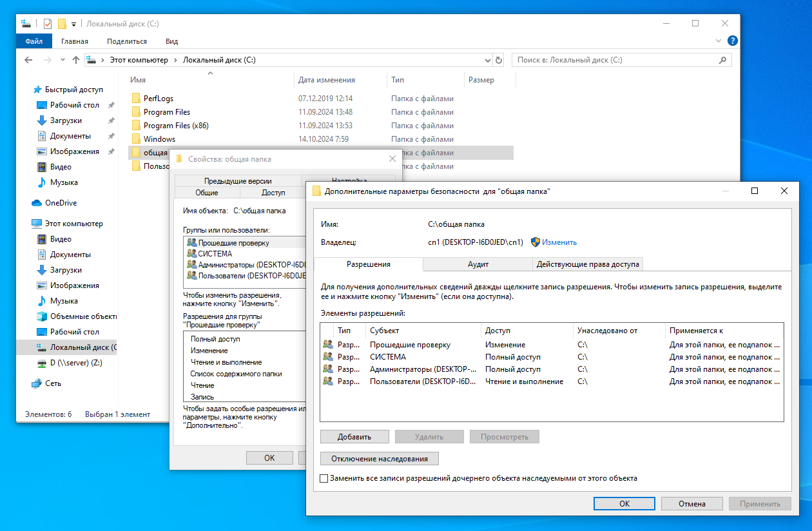The image size is (812, 531).
Task: Open the Предыдущие версии tab in Properties
Action: tap(238, 181)
